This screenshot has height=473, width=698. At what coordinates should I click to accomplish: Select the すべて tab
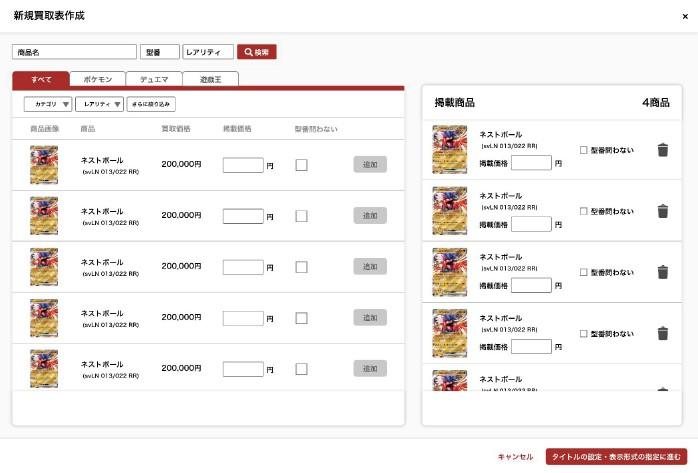[41, 79]
